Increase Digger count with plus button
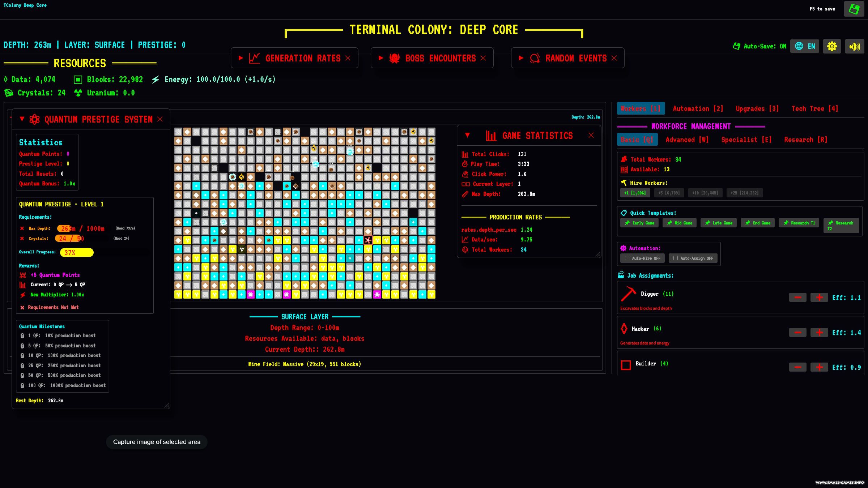 (x=819, y=297)
